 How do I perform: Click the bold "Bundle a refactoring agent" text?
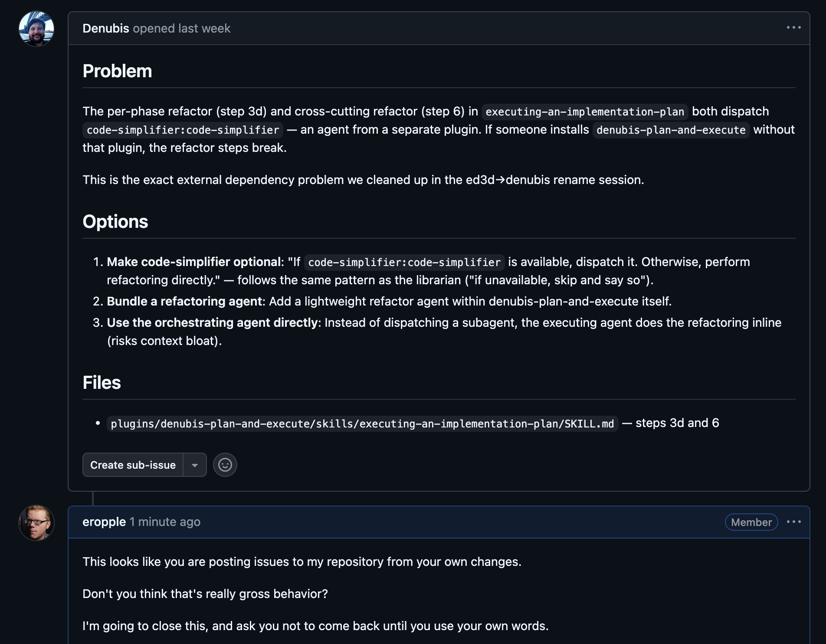184,302
